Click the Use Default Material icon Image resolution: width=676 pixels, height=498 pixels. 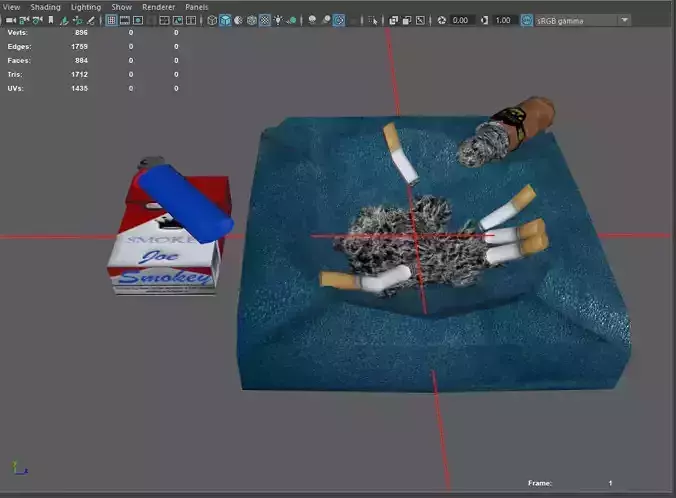tap(238, 20)
